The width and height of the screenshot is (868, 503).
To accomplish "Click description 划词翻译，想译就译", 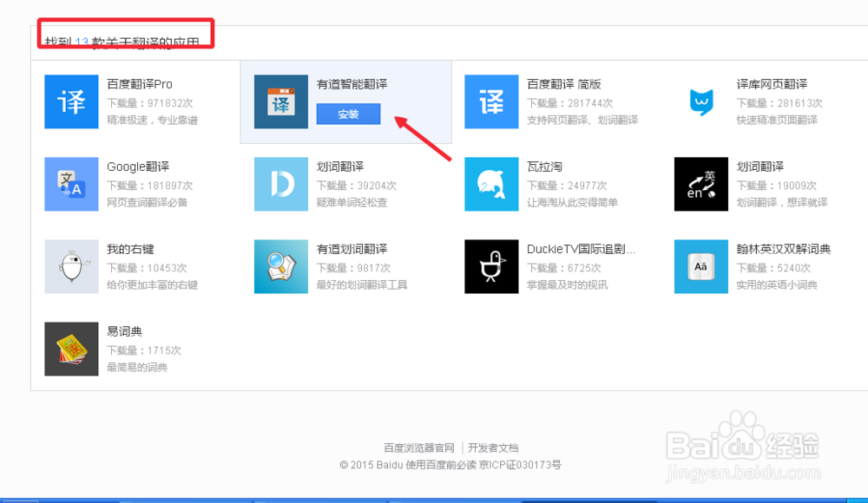I will [x=782, y=203].
